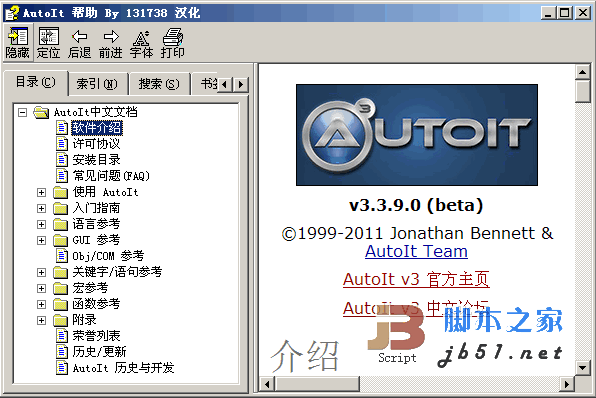Click the AutoIt logo banner image
This screenshot has width=596, height=398.
point(417,135)
